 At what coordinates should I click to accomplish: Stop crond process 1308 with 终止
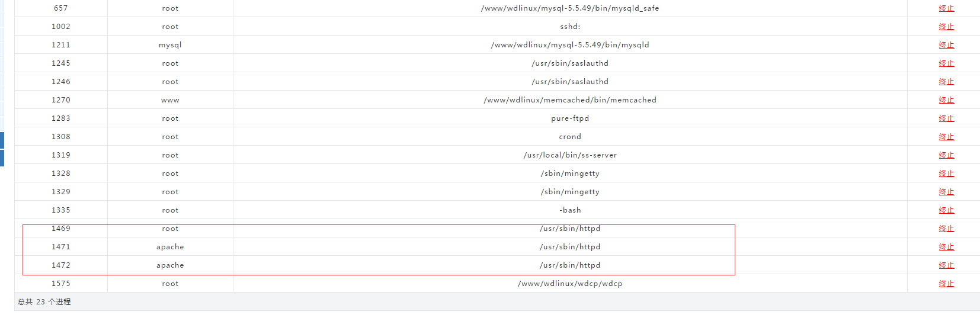point(946,137)
